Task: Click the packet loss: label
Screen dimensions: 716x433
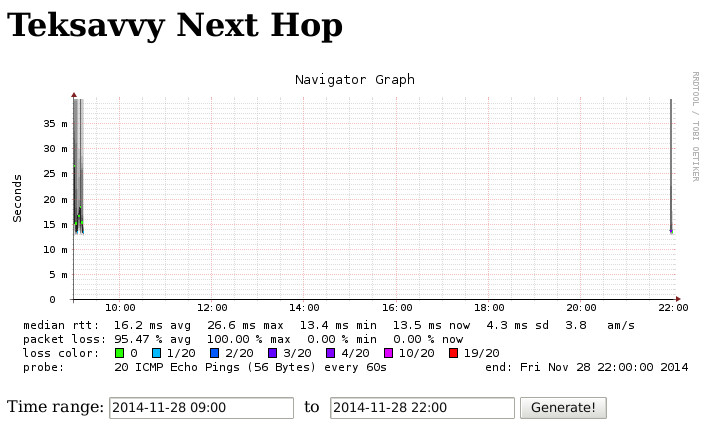Action: pyautogui.click(x=64, y=339)
